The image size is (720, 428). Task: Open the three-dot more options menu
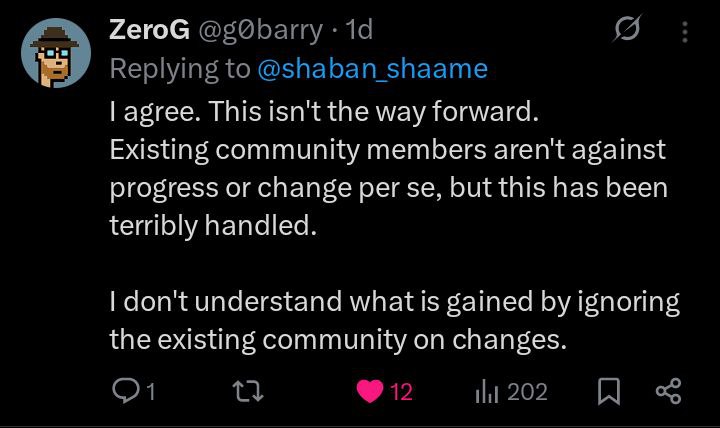pos(685,32)
